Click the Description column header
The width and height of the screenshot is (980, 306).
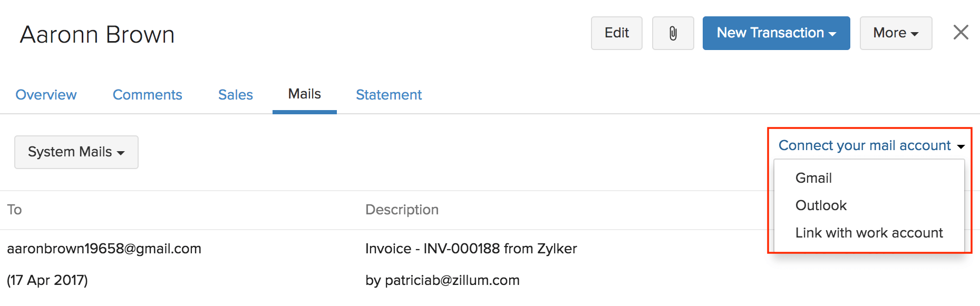tap(402, 210)
